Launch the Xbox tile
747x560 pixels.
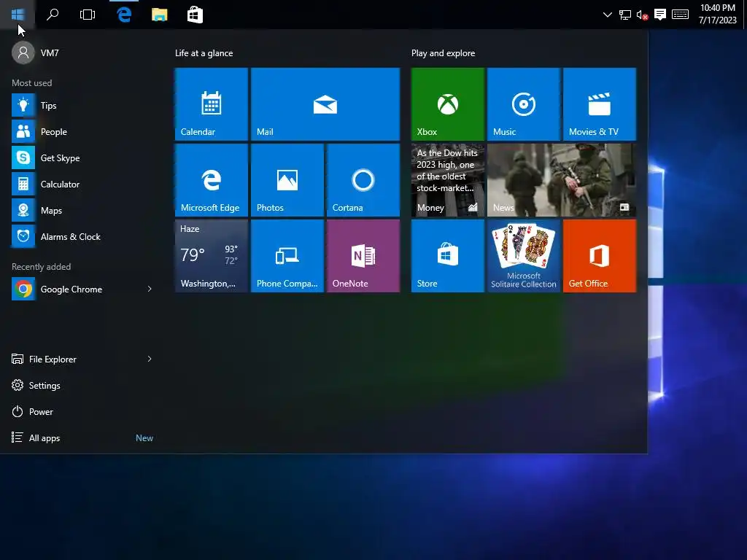point(447,104)
